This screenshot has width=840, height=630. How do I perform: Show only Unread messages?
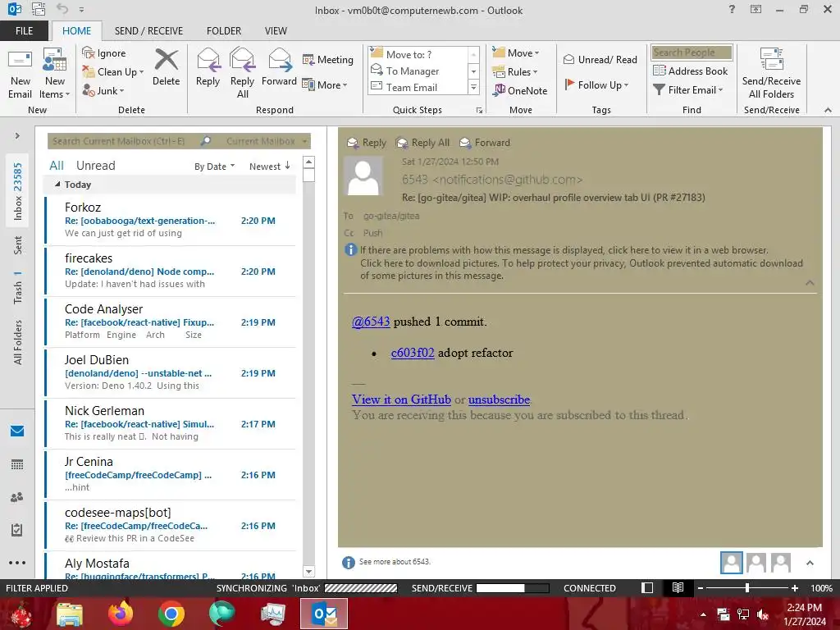(x=95, y=166)
